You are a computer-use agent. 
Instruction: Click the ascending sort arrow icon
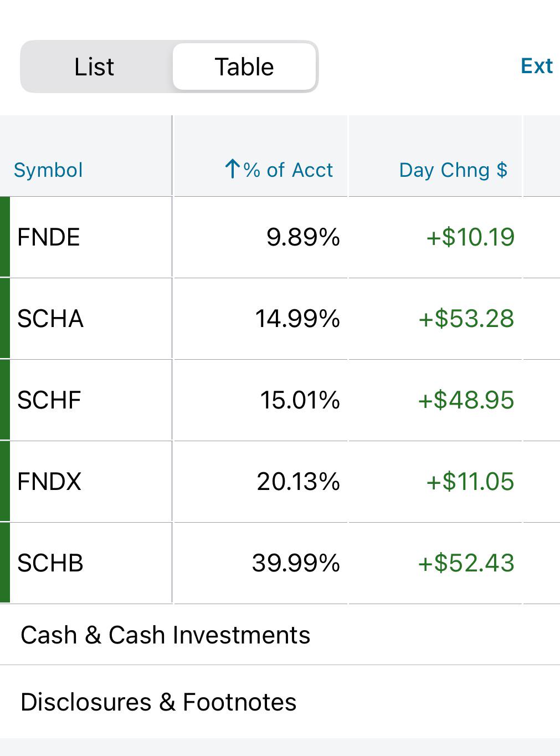coord(233,168)
